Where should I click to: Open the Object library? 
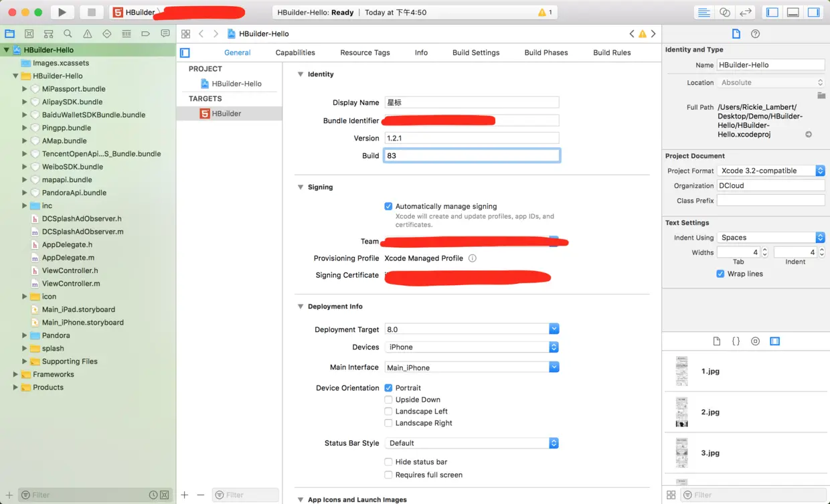point(755,341)
